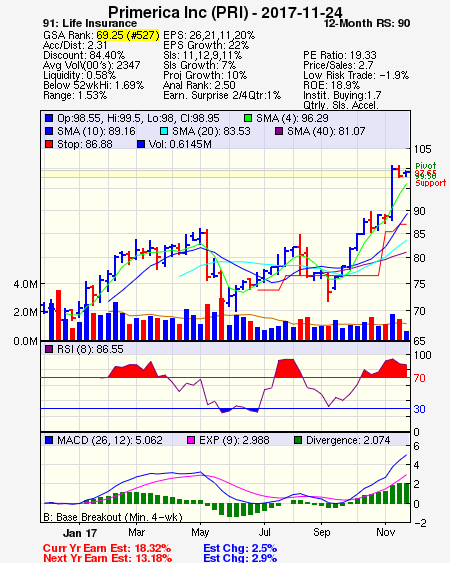Screen dimensions: 450x563
Task: Click the 'Instit. Buying:1.7' text
Action: tap(342, 96)
